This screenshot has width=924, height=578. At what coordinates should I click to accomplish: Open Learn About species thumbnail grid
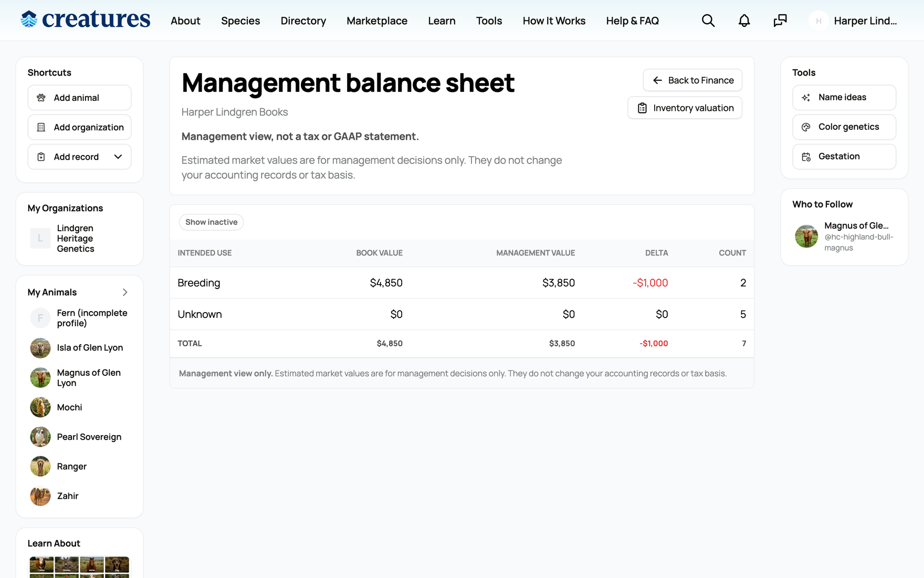pyautogui.click(x=79, y=567)
